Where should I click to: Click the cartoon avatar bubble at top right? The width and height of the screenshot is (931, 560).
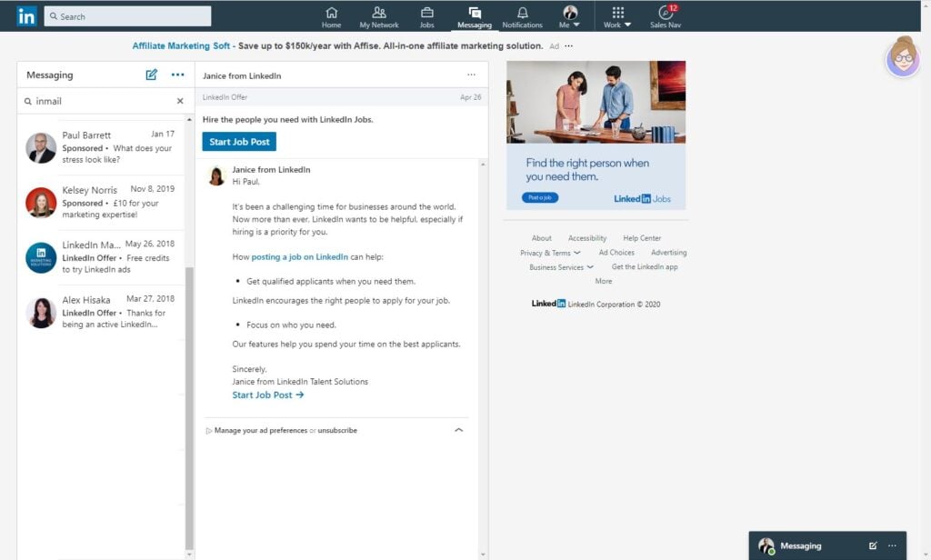(x=903, y=57)
